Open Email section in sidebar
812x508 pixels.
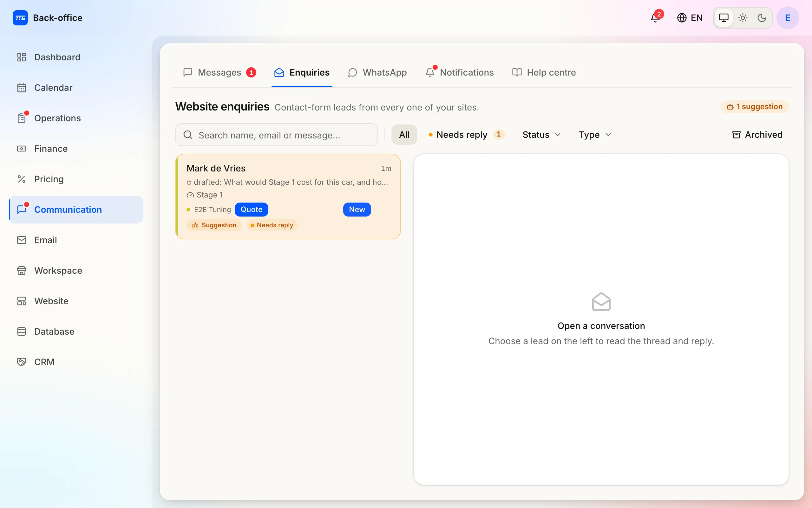pos(76,240)
